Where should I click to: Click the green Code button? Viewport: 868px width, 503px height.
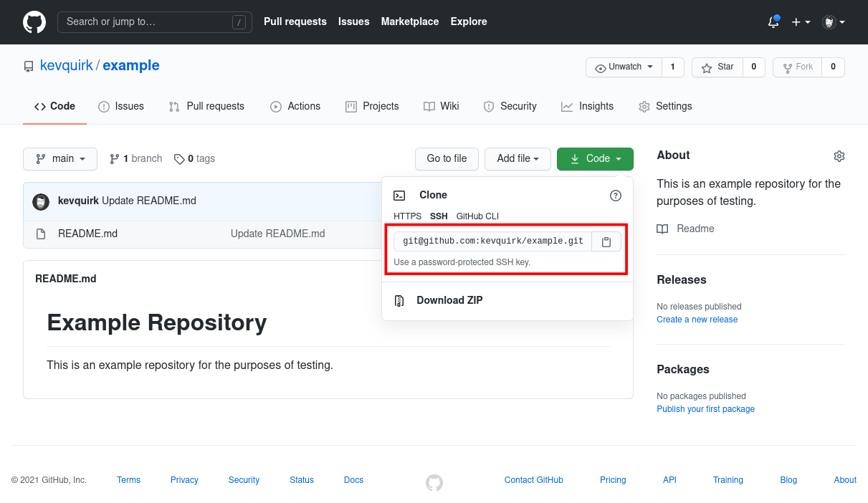[x=595, y=158]
